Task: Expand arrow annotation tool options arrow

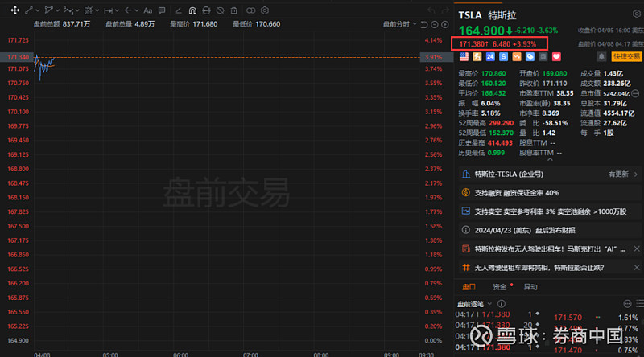Action: (x=136, y=10)
